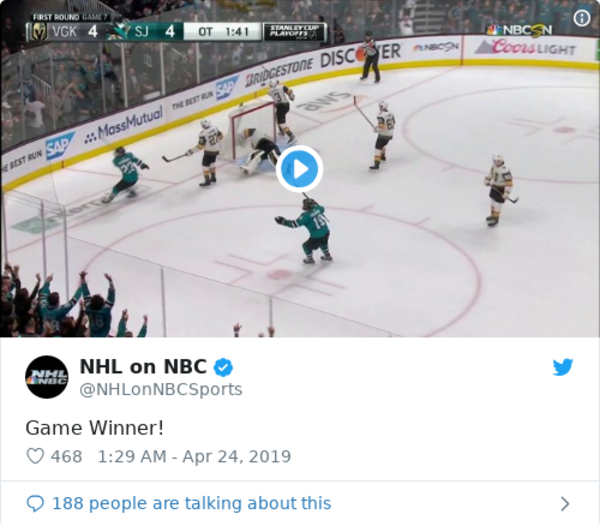Click the @NHLonNBCSports handle
Screen dimensions: 600x526
[x=160, y=388]
